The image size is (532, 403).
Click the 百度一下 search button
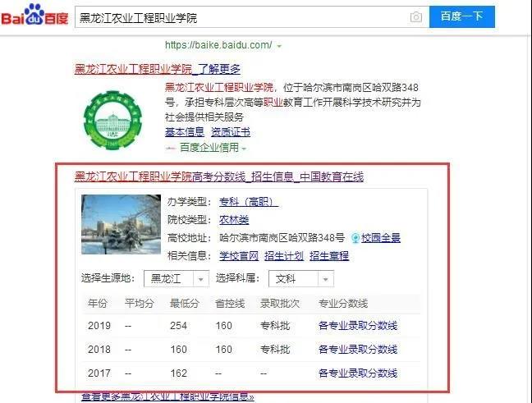(461, 16)
